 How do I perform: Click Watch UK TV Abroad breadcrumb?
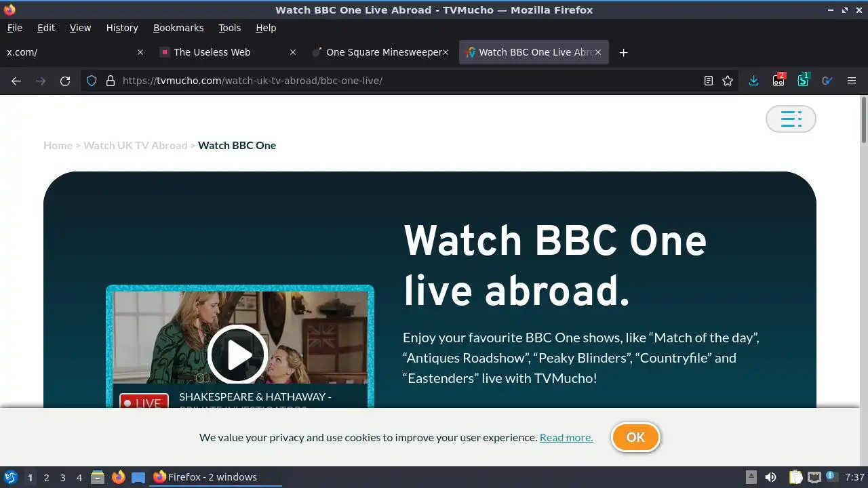pos(135,145)
